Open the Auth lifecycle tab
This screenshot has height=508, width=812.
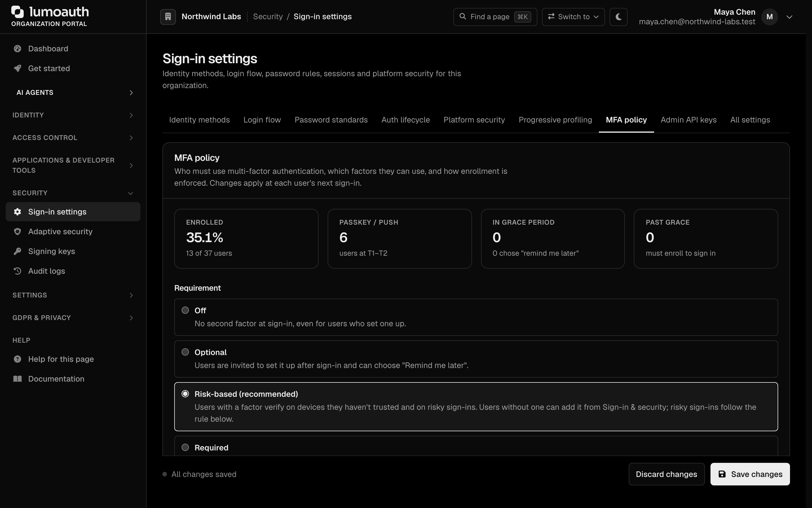click(405, 120)
